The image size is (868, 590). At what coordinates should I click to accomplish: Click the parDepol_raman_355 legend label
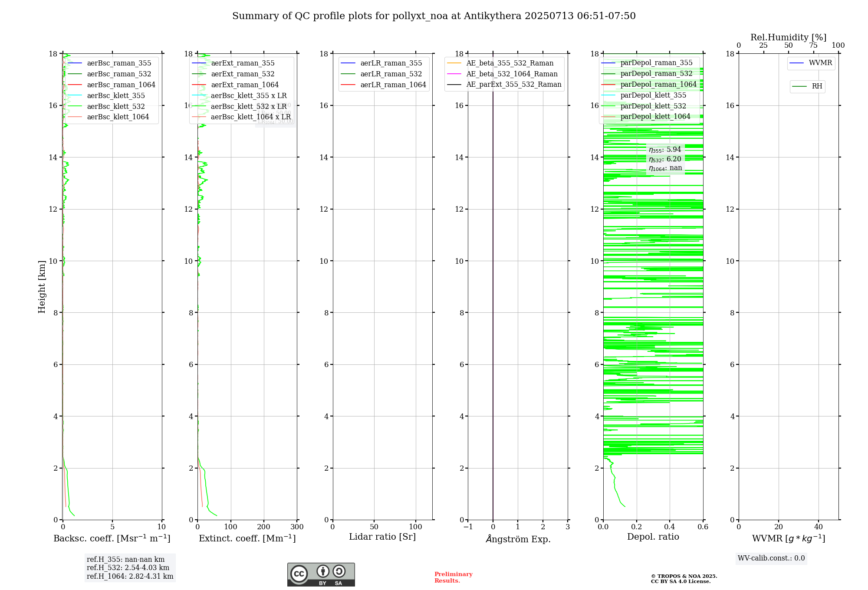(x=656, y=63)
